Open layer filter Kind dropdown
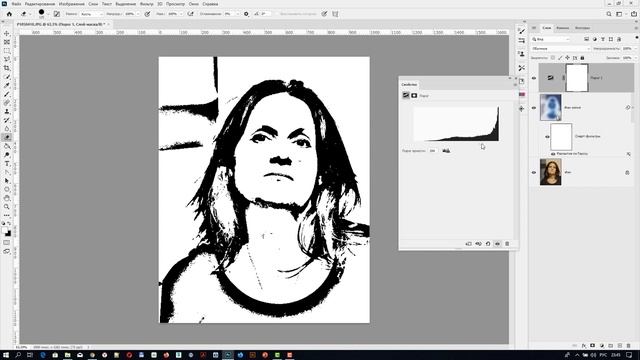640x360 pixels. point(551,39)
